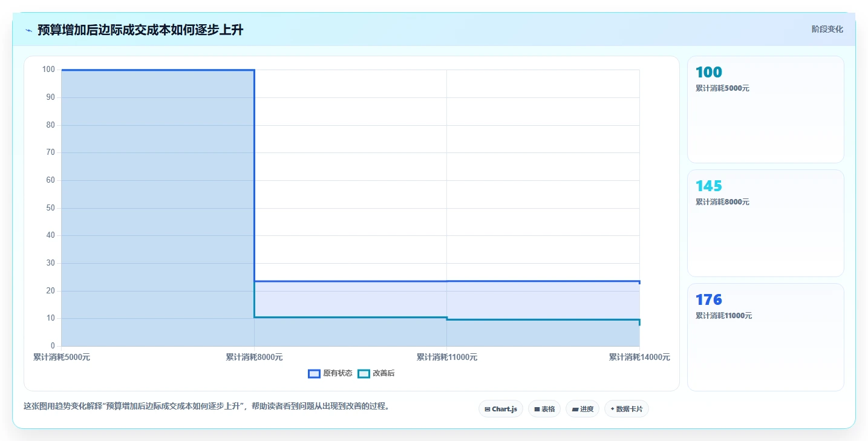Open the card showing value 100
This screenshot has width=868, height=441.
pos(765,109)
